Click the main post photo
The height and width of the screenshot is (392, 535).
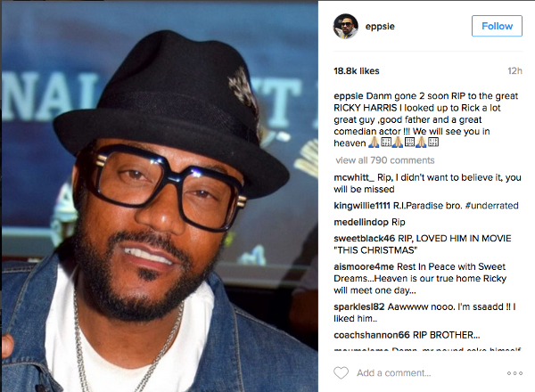pyautogui.click(x=160, y=196)
